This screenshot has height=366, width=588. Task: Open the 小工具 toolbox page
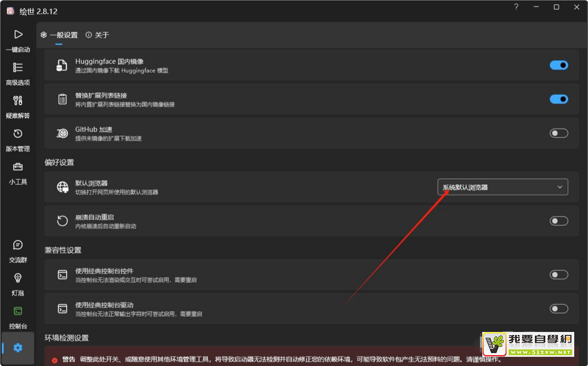coord(18,172)
